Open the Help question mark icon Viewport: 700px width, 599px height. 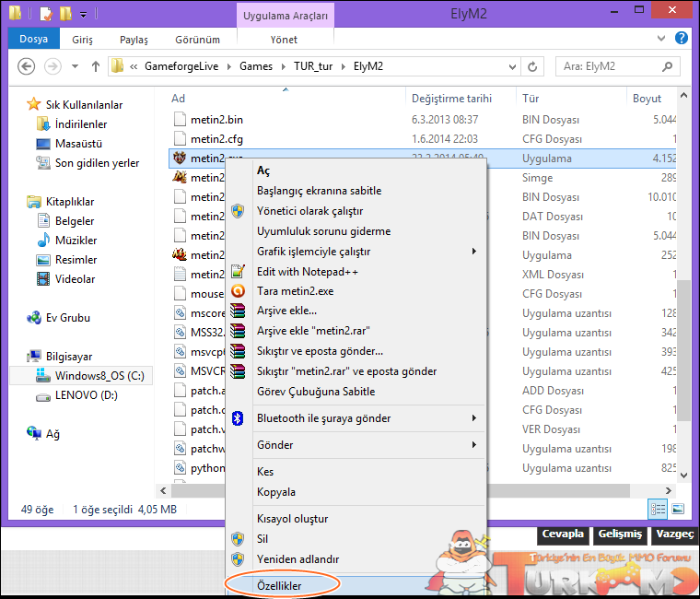click(682, 38)
